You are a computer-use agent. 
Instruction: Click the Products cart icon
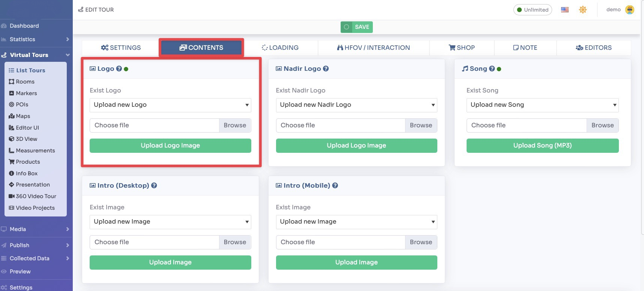coord(12,162)
